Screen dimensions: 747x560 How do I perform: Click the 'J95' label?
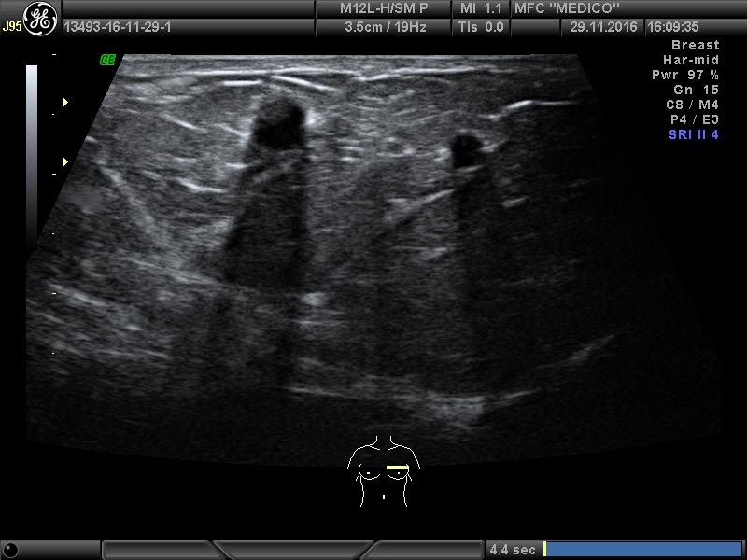tap(12, 27)
